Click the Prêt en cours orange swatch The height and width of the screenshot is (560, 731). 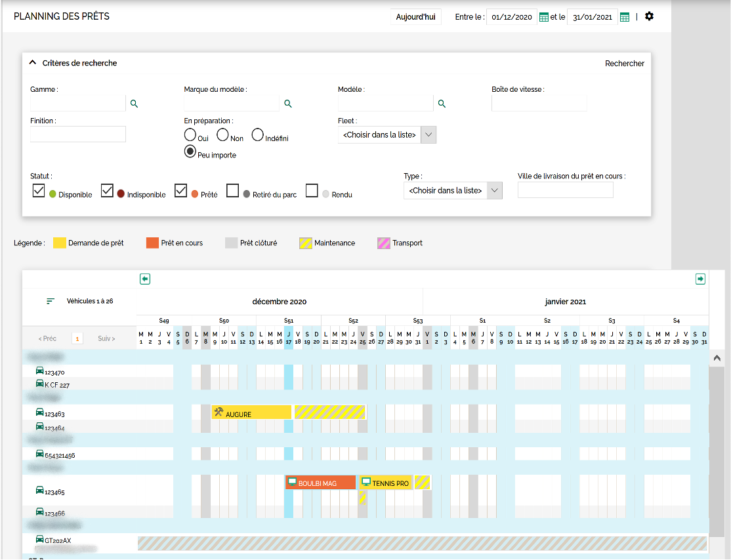152,243
